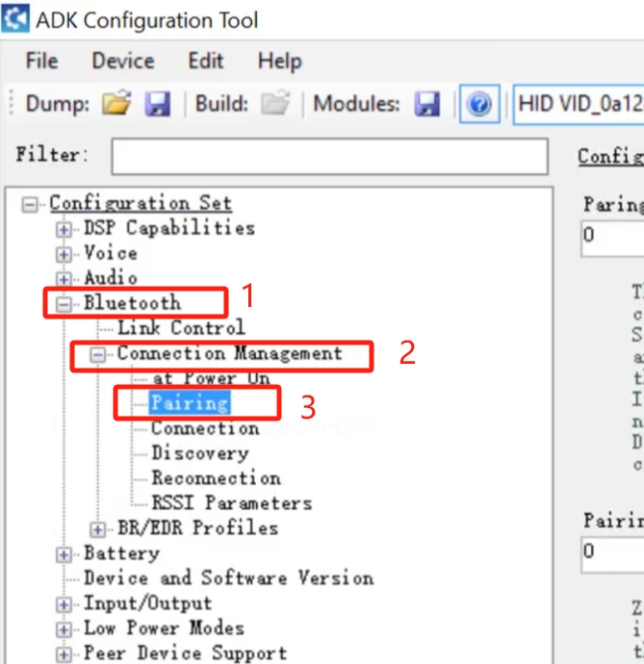
Task: Collapse the Configuration Set root node
Action: tap(30, 205)
